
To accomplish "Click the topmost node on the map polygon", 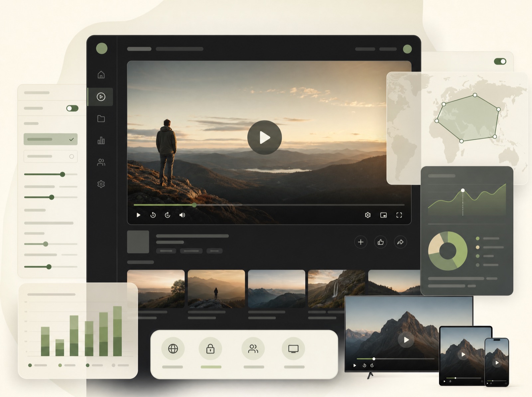I will tap(475, 95).
